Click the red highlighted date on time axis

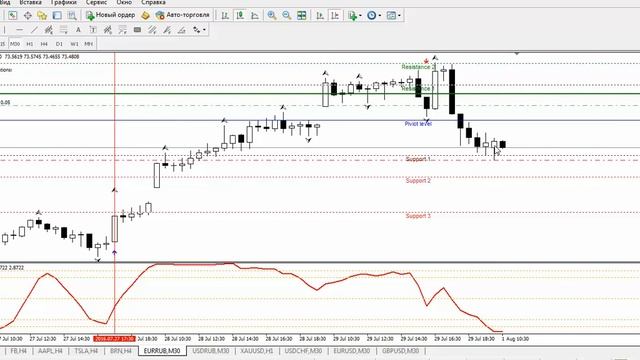point(114,339)
